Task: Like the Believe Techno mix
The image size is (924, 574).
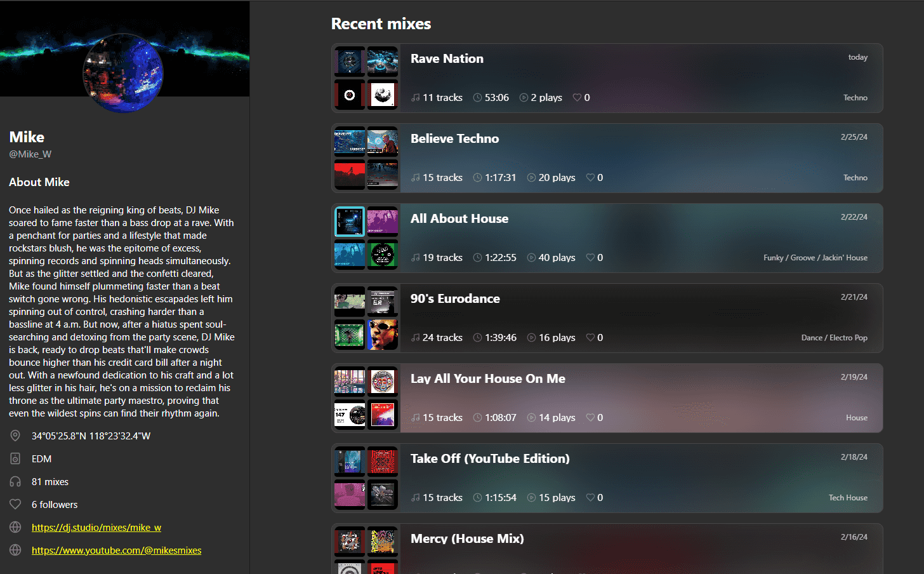Action: [x=590, y=177]
